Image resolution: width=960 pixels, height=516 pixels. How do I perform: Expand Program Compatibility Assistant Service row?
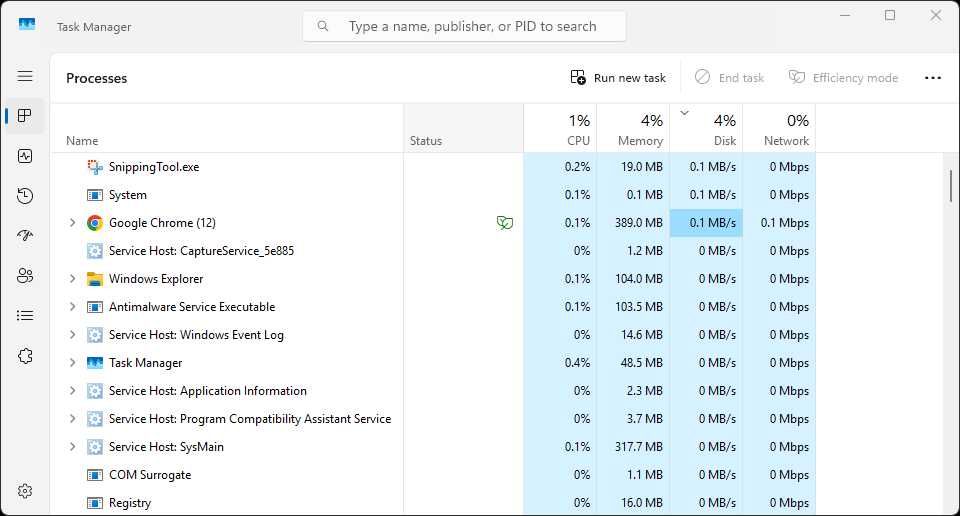click(x=72, y=418)
